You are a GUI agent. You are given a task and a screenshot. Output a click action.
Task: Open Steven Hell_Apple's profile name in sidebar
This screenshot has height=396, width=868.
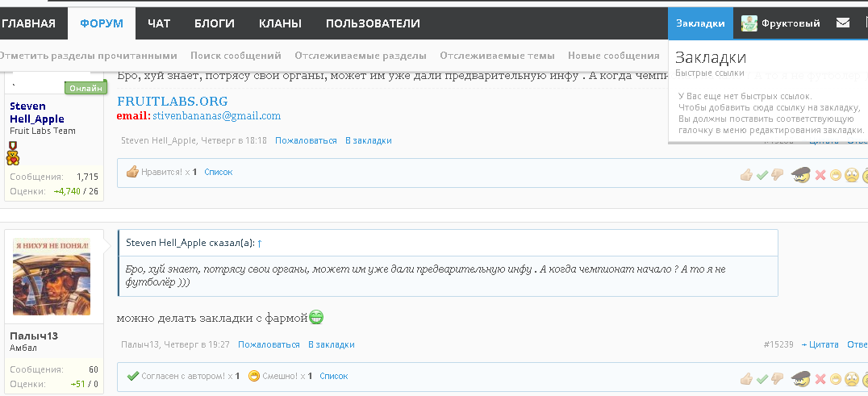pyautogui.click(x=37, y=112)
